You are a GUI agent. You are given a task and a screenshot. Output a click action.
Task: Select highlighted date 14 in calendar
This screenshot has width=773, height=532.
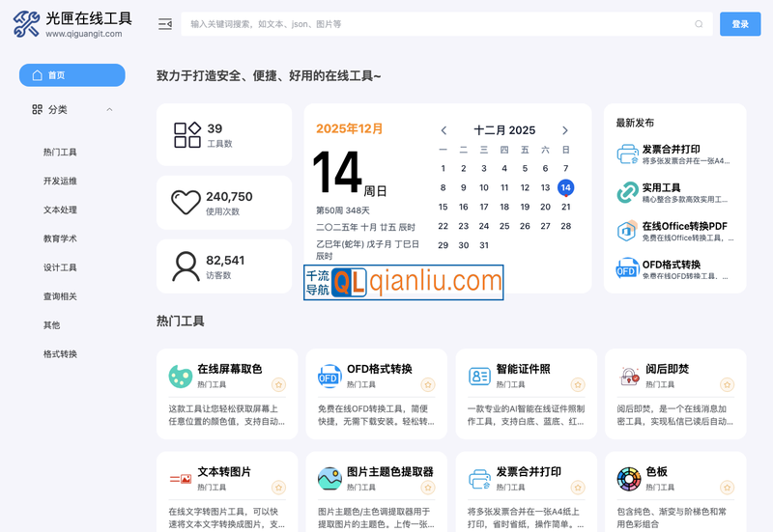click(565, 187)
